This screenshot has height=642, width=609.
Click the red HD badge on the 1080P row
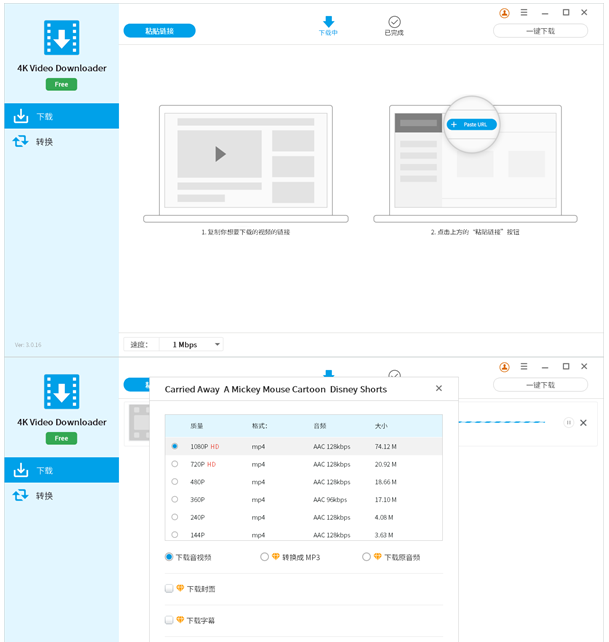(x=215, y=447)
